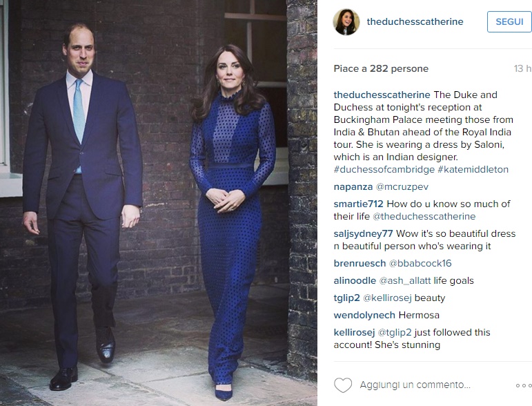Open the @kellirosej mention in tglip2 comment
The height and width of the screenshot is (406, 532).
coord(387,298)
